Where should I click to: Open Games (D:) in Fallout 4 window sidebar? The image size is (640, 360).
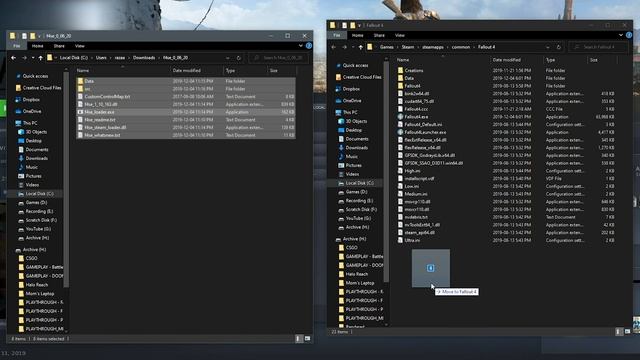(x=353, y=192)
